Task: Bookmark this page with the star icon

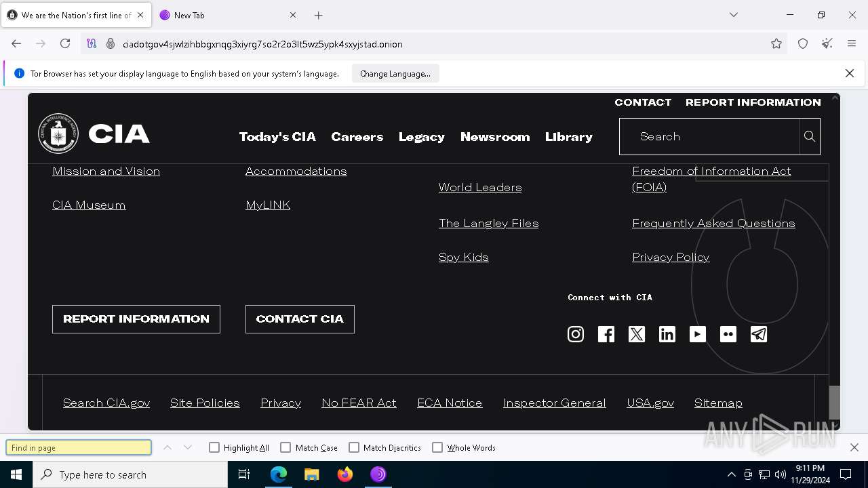Action: coord(776,43)
